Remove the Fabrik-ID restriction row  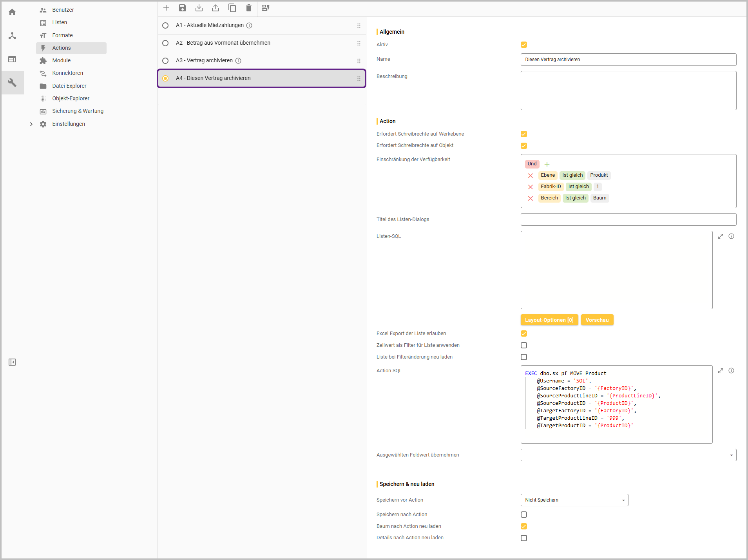(531, 187)
